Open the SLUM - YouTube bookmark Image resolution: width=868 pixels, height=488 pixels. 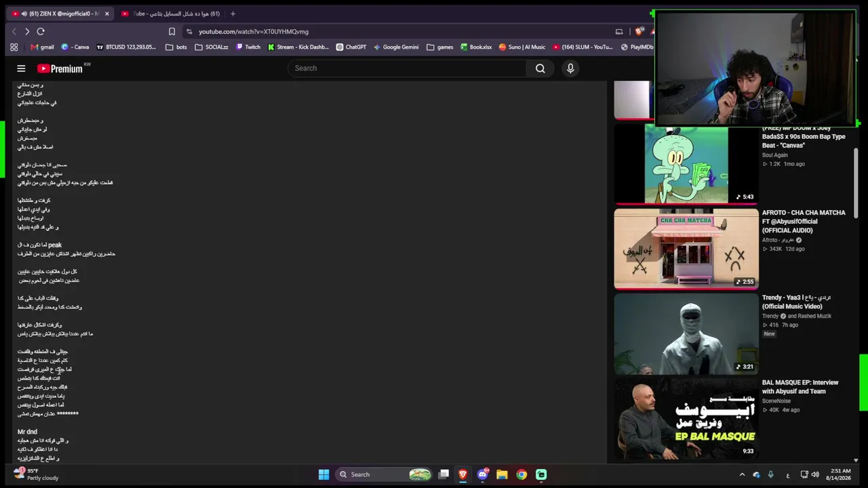583,47
